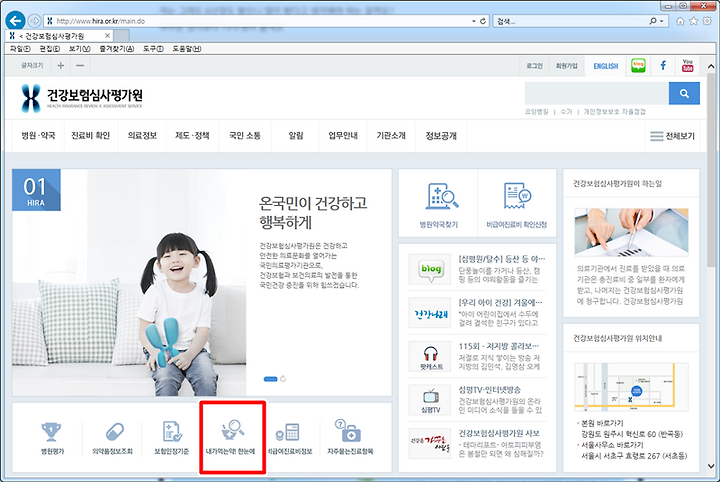Click the banner replay circular icon

[283, 379]
